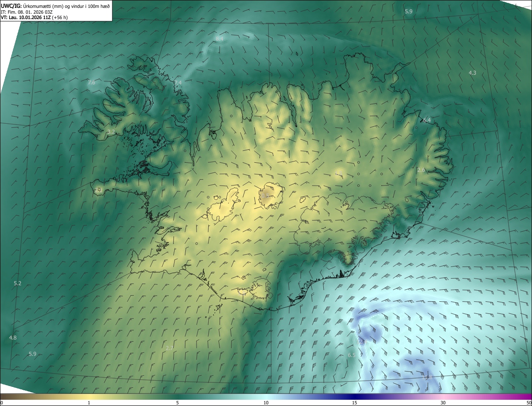Click the pink colorbar segment above 30
The width and height of the screenshot is (532, 406).
tap(443, 396)
